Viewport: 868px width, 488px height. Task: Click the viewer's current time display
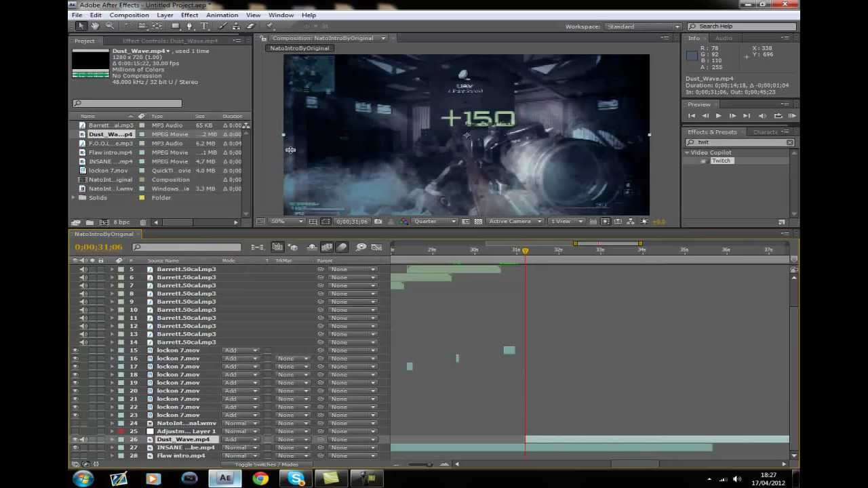[352, 222]
